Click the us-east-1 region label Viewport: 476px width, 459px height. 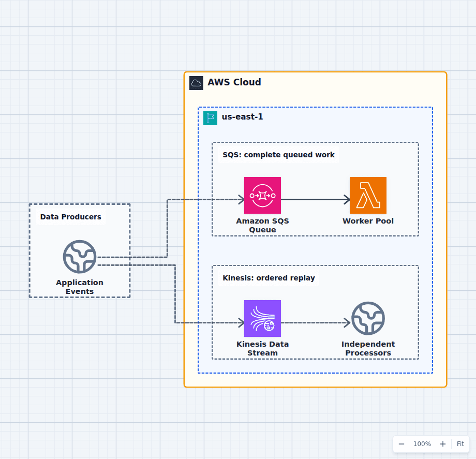click(x=242, y=117)
